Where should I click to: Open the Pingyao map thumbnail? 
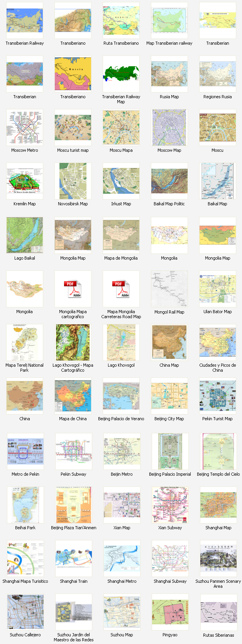pyautogui.click(x=170, y=612)
